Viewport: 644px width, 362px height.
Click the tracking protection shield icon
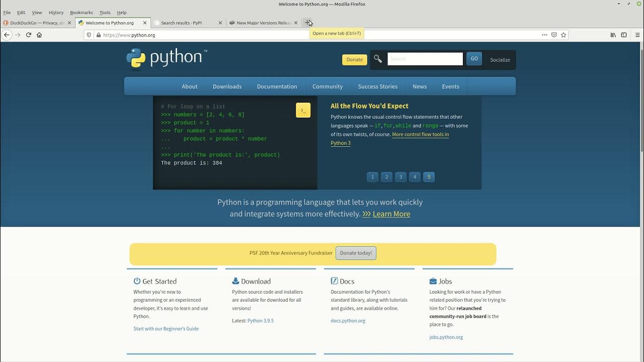89,35
